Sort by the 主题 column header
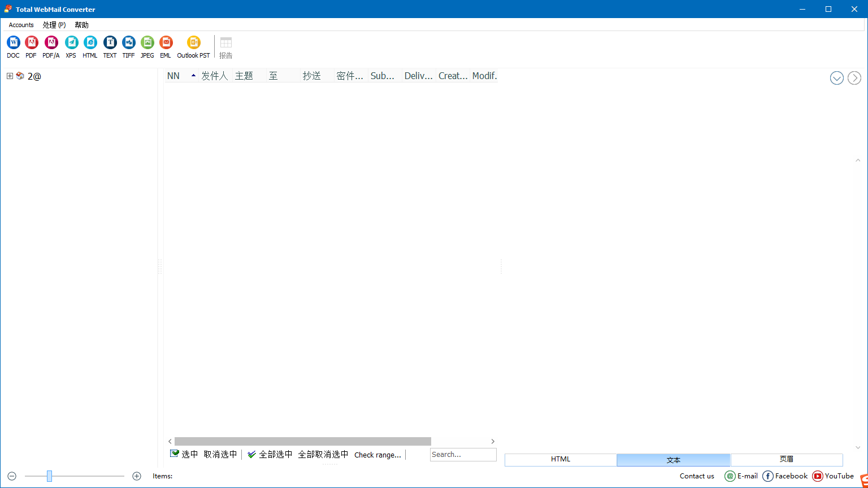The image size is (868, 488). click(249, 76)
